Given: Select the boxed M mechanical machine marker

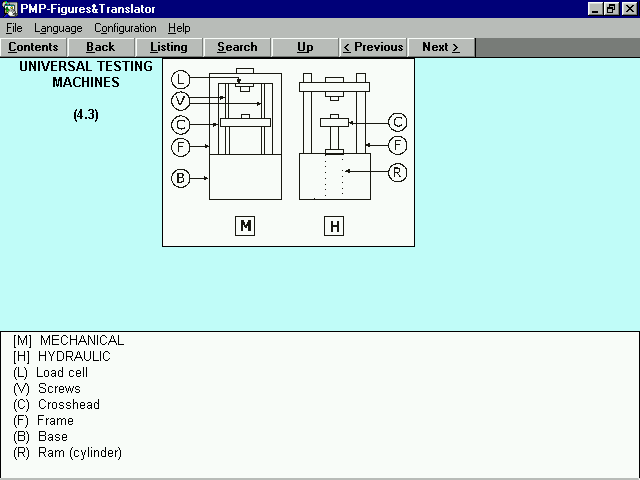Looking at the screenshot, I should click(245, 226).
